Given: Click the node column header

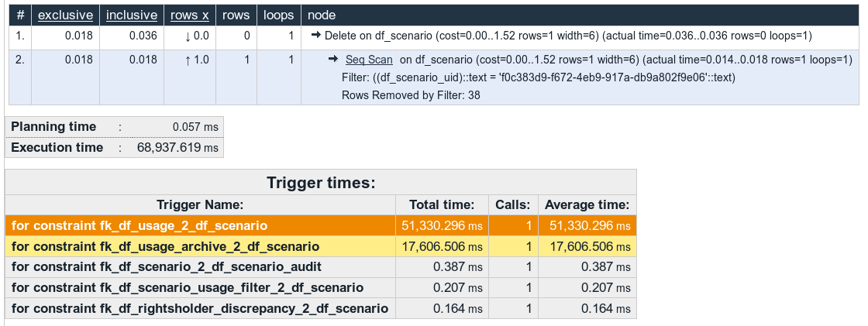Looking at the screenshot, I should (322, 15).
